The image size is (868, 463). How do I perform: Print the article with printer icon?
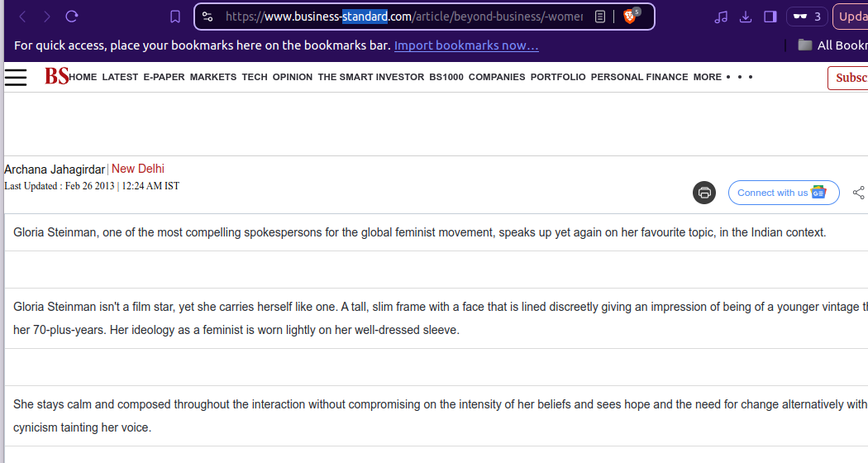tap(704, 193)
